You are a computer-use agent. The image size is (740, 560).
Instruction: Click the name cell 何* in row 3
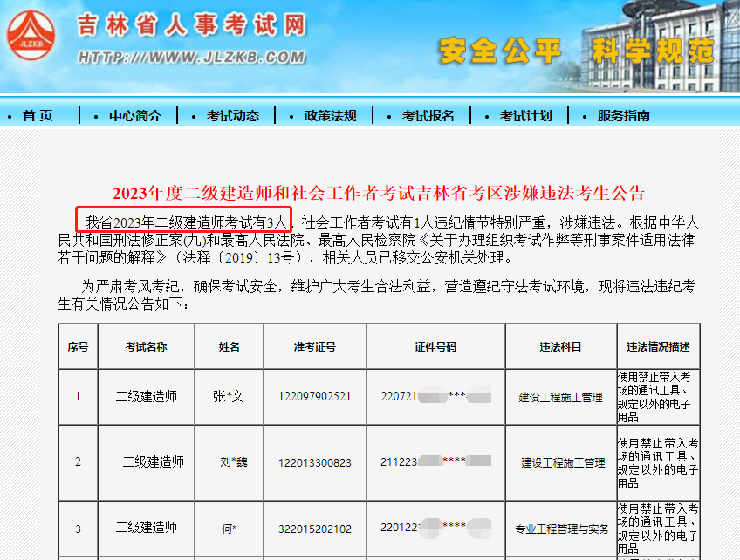point(229,528)
